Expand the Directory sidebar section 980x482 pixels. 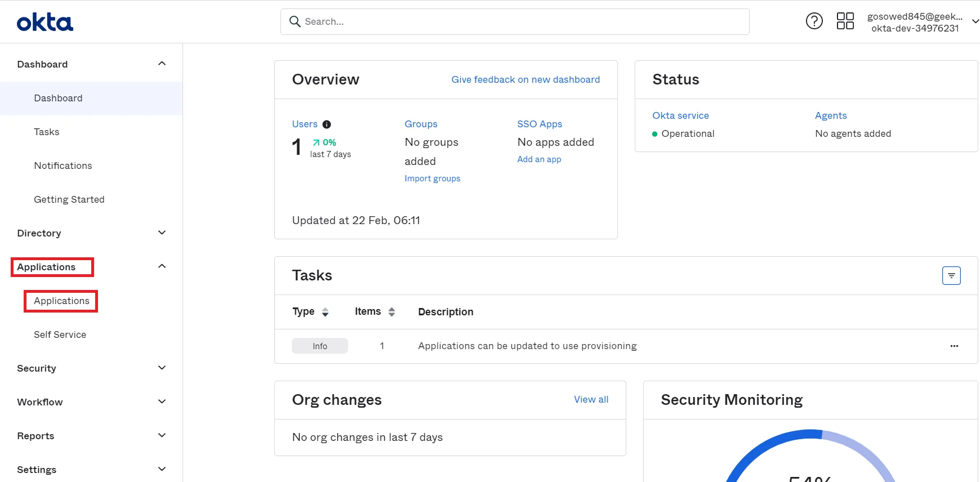click(162, 233)
